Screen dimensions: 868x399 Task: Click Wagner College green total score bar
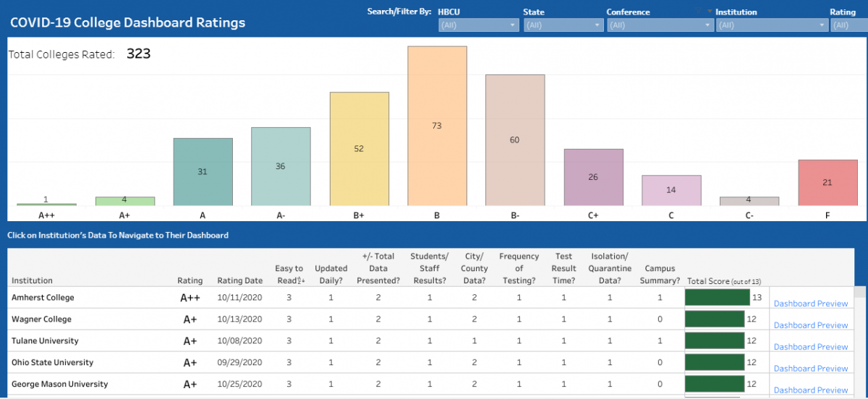point(715,319)
